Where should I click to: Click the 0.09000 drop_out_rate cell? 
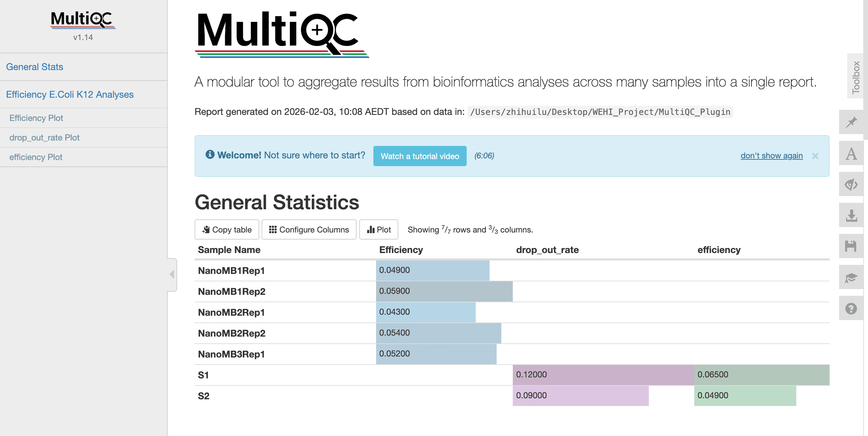[x=603, y=396]
